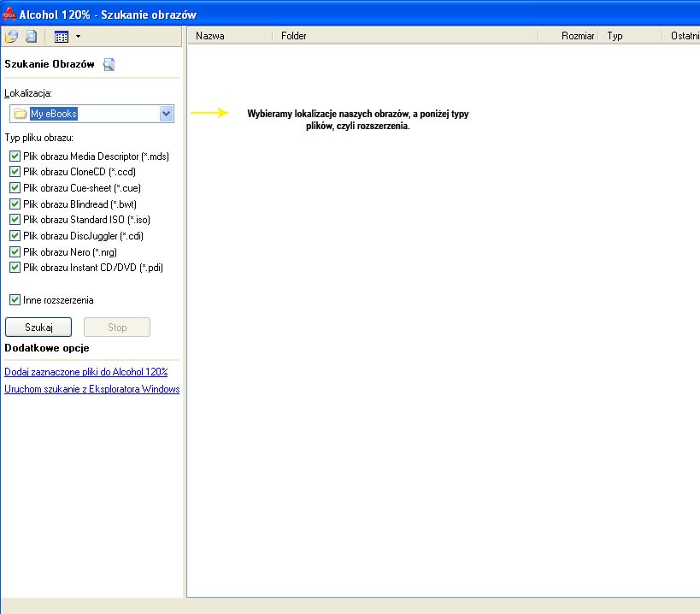Screen dimensions: 700x614
Task: Toggle the Cue-sheet (*.cue) checkbox
Action: point(15,188)
